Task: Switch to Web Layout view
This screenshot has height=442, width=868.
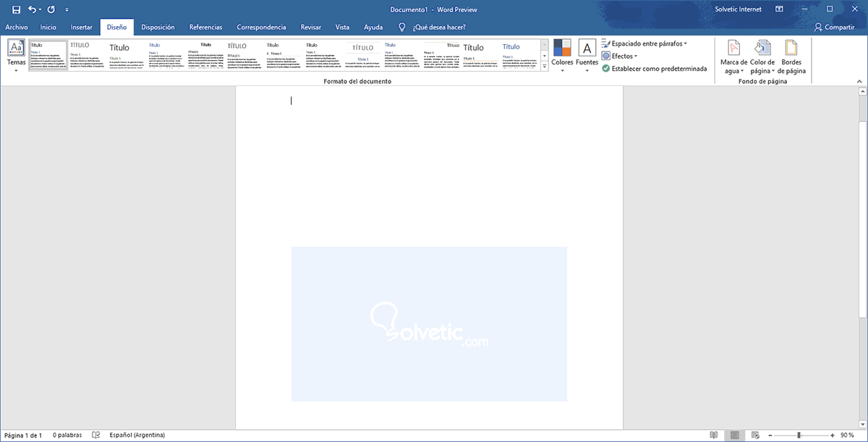Action: pyautogui.click(x=755, y=435)
